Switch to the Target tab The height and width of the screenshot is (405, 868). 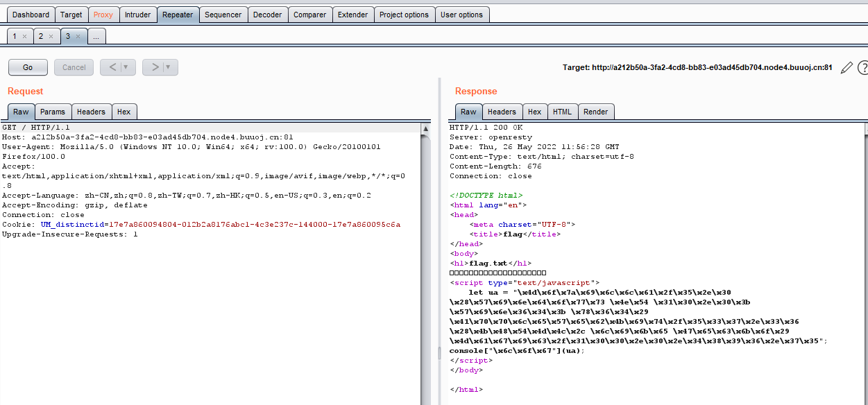coord(71,15)
